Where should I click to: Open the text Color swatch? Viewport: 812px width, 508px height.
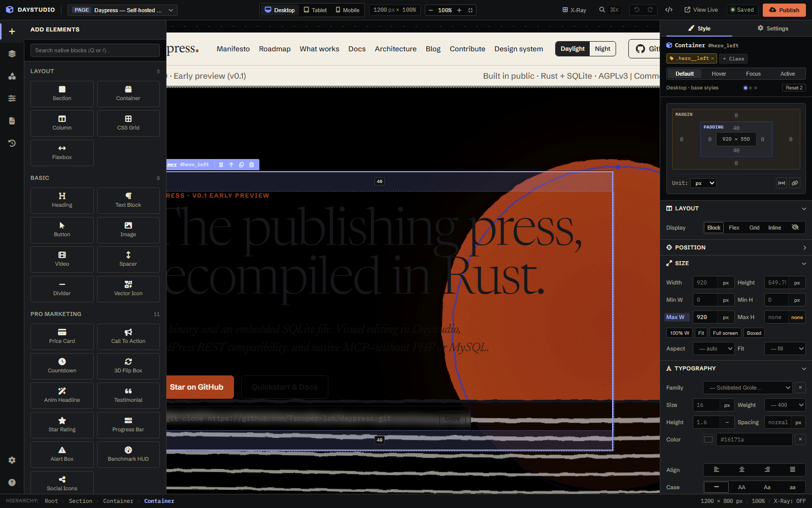pos(708,439)
